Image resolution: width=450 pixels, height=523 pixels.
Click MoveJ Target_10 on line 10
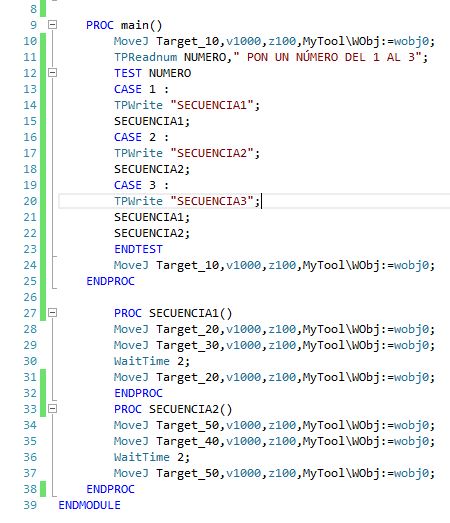166,41
